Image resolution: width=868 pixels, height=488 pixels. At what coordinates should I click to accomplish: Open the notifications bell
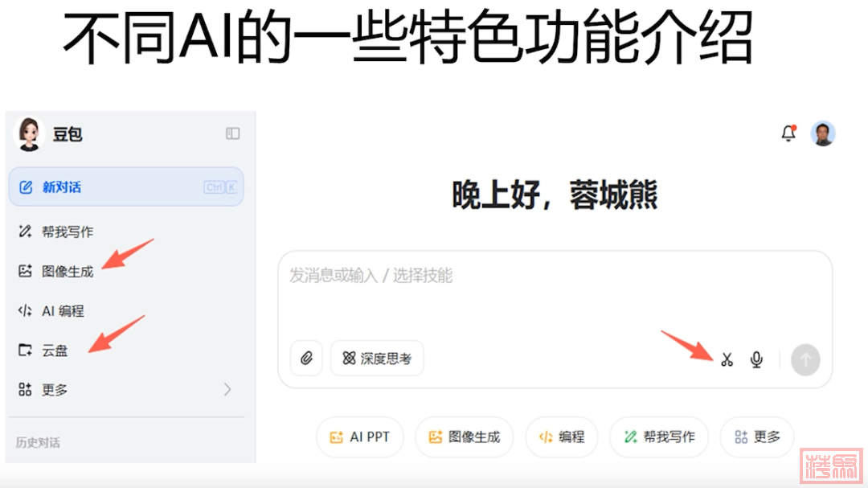pyautogui.click(x=788, y=134)
